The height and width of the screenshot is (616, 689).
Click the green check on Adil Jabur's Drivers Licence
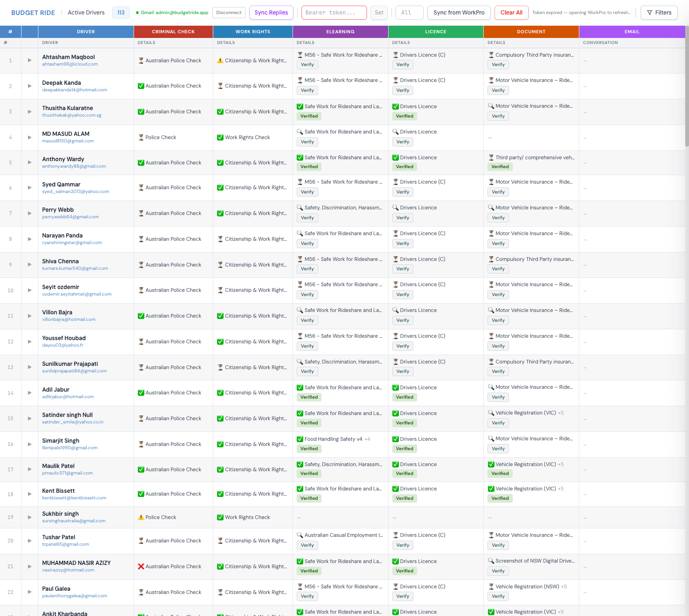pos(394,387)
